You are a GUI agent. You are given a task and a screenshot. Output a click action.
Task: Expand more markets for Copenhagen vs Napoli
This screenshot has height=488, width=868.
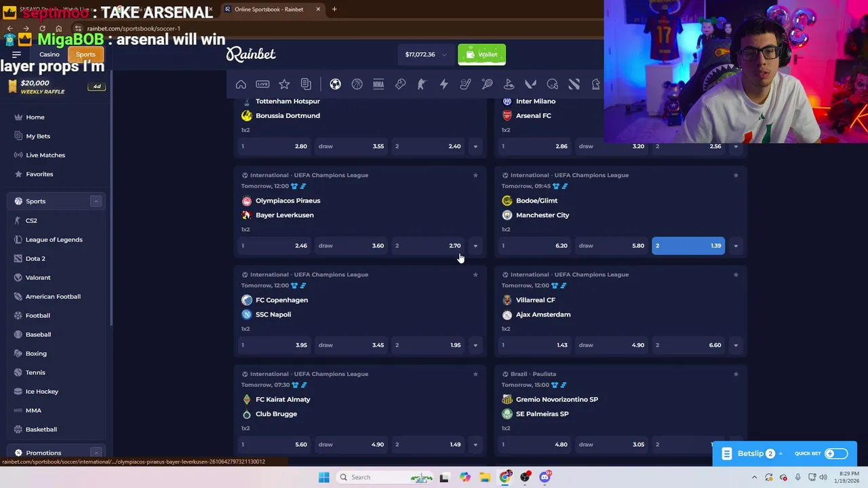pos(475,345)
